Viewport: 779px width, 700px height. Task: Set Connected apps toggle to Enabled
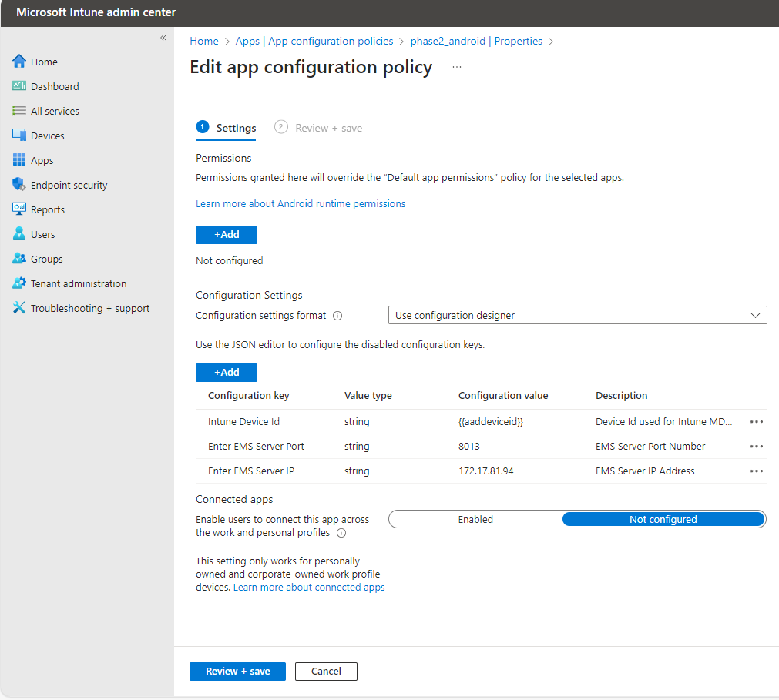pos(475,520)
